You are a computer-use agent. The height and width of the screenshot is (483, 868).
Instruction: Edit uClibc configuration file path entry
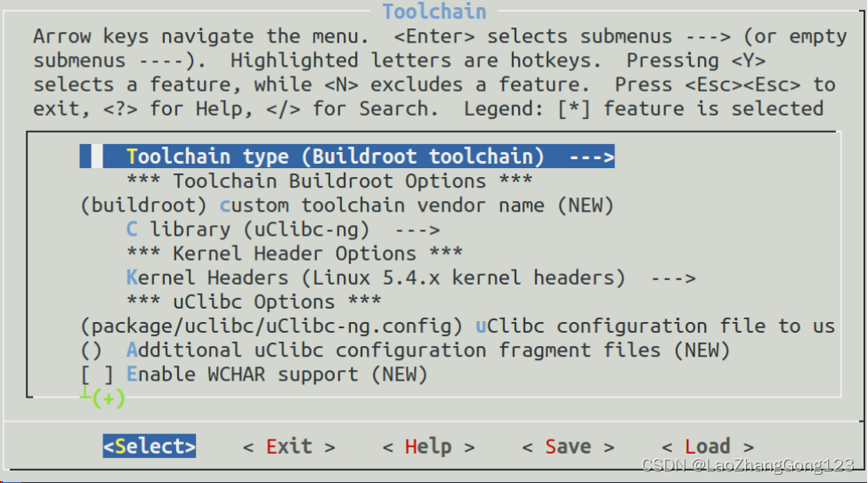point(458,326)
